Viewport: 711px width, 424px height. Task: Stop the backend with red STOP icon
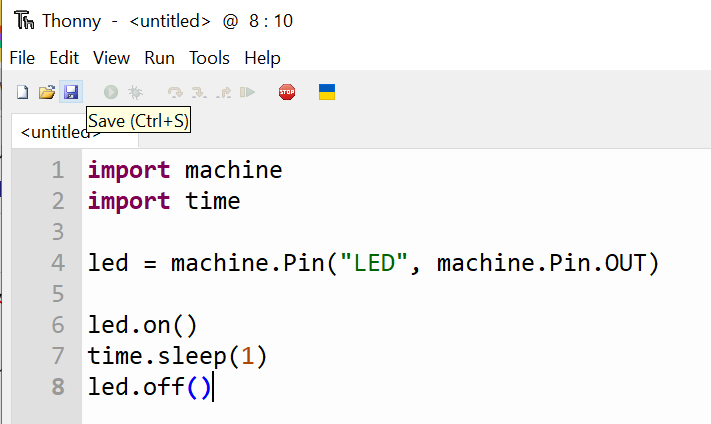click(287, 92)
